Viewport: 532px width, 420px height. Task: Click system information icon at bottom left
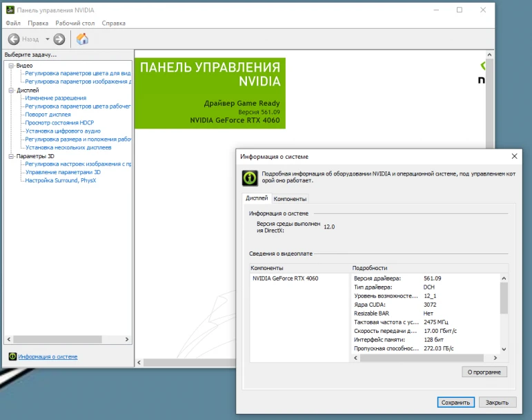(x=12, y=356)
